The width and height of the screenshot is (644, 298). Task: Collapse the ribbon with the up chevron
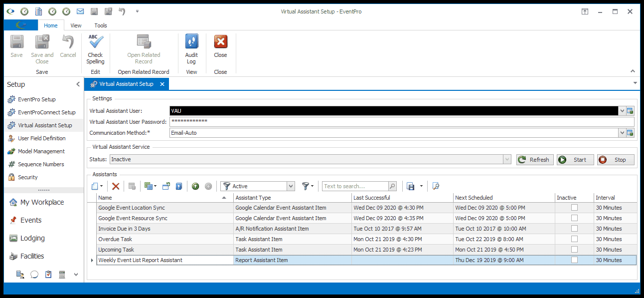click(633, 71)
